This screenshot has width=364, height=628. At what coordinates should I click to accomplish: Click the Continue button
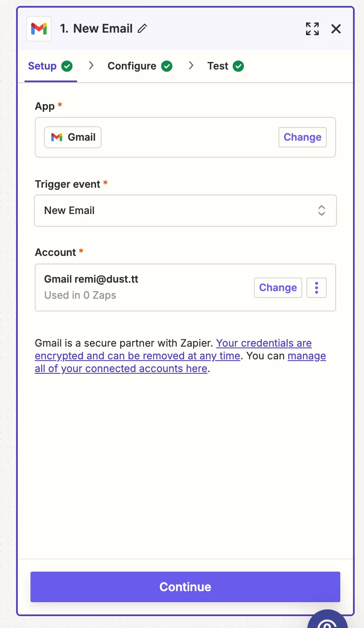[x=185, y=587]
